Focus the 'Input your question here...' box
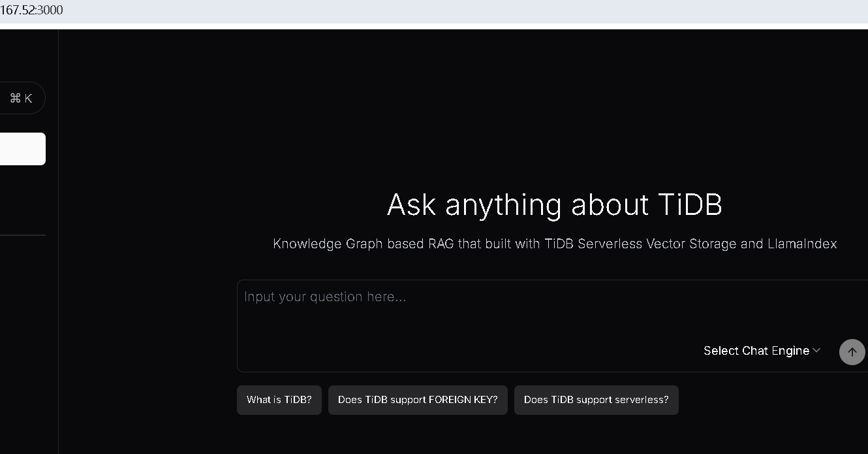 pyautogui.click(x=552, y=326)
